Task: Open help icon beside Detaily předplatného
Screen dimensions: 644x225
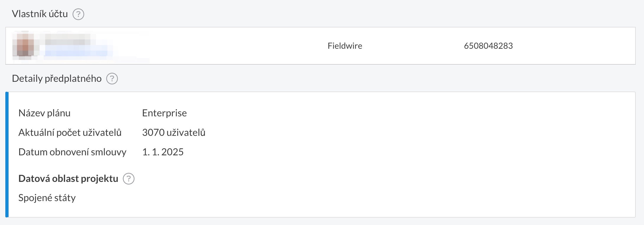Action: pyautogui.click(x=112, y=79)
